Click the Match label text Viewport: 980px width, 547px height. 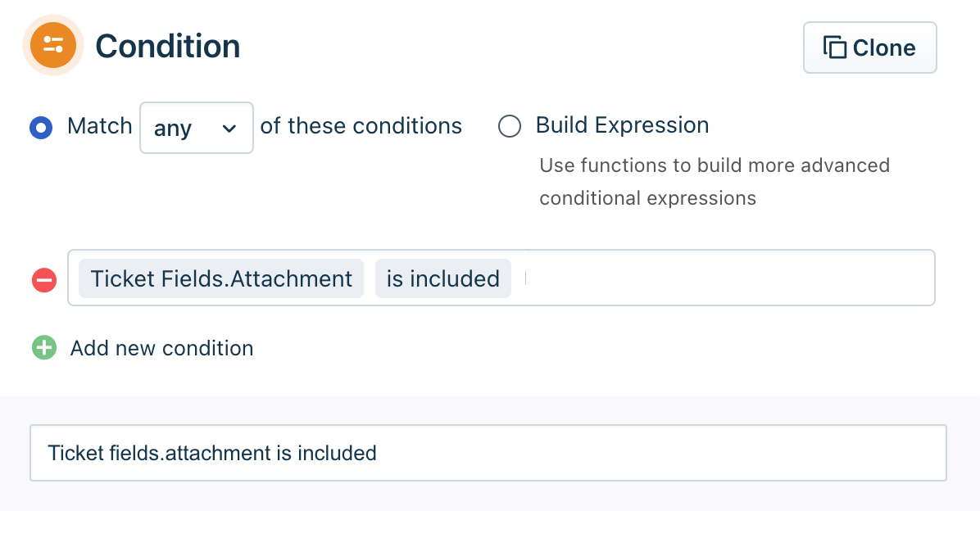[100, 126]
